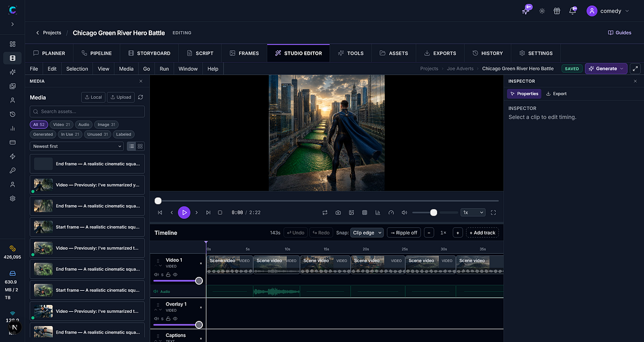Toggle loop playback icon
The image size is (644, 342).
click(x=324, y=213)
